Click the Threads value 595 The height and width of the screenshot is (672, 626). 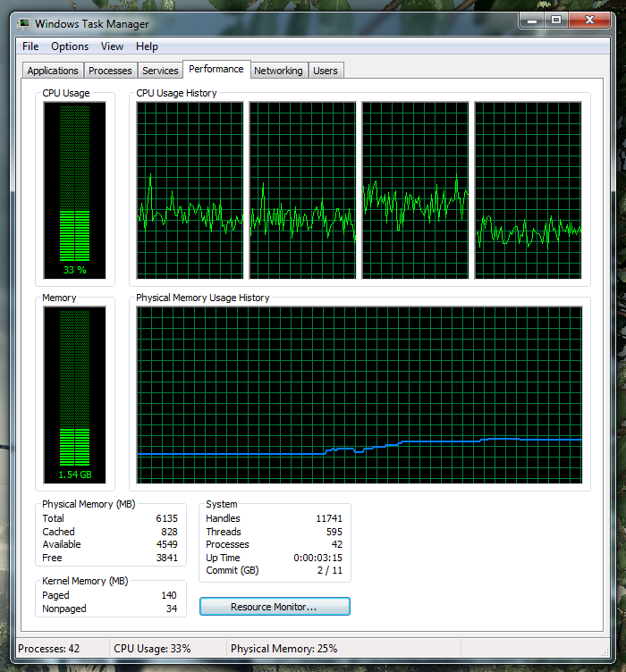click(334, 532)
